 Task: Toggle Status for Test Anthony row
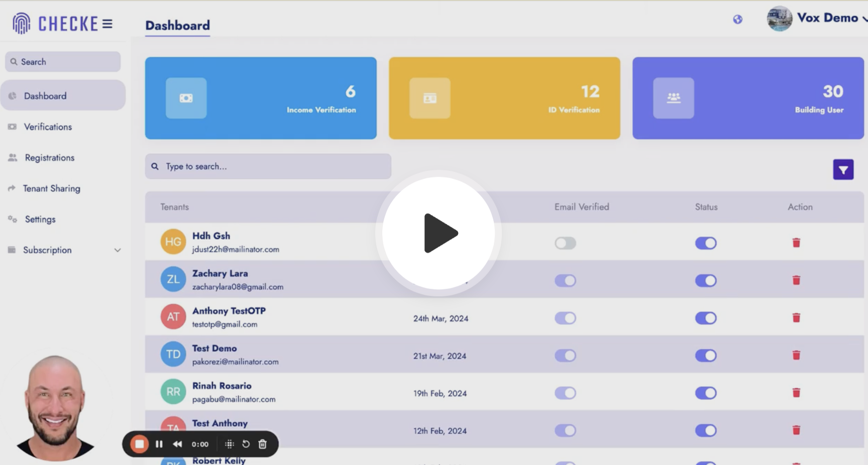(x=706, y=430)
